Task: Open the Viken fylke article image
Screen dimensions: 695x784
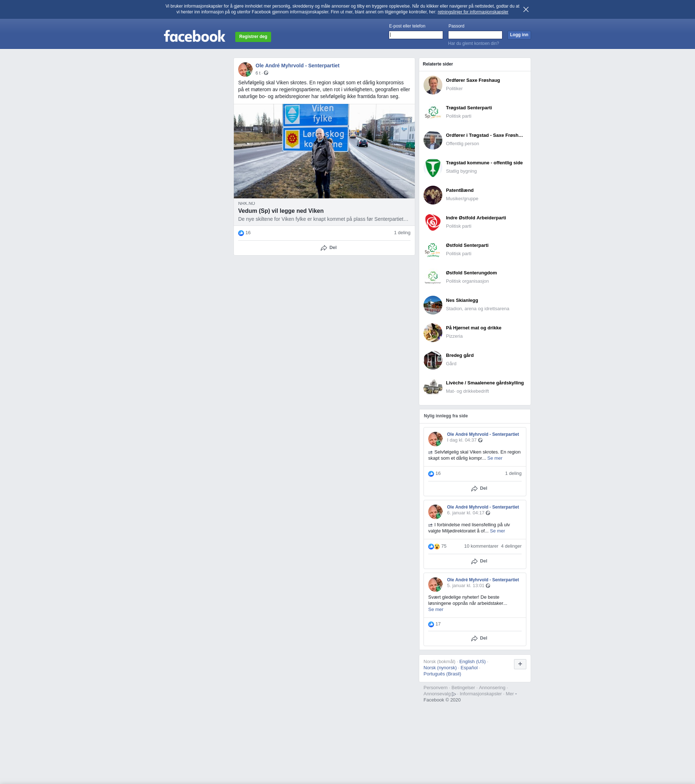Action: [324, 151]
